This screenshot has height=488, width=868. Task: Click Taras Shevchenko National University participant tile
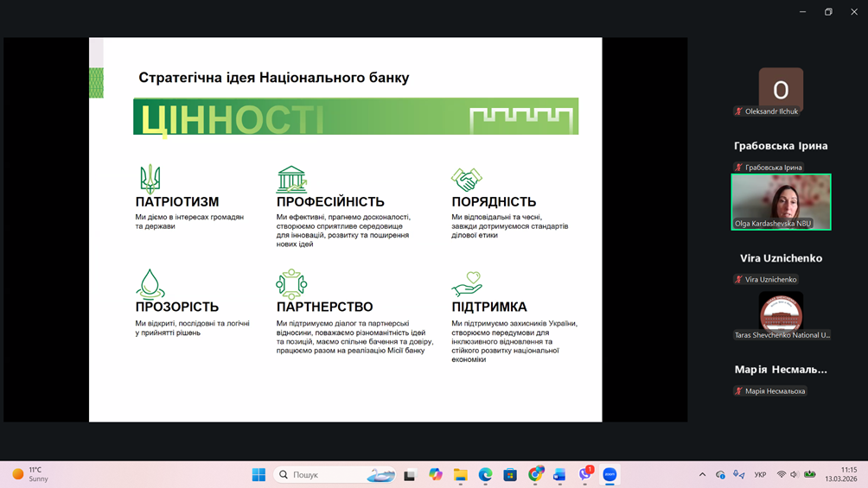781,314
